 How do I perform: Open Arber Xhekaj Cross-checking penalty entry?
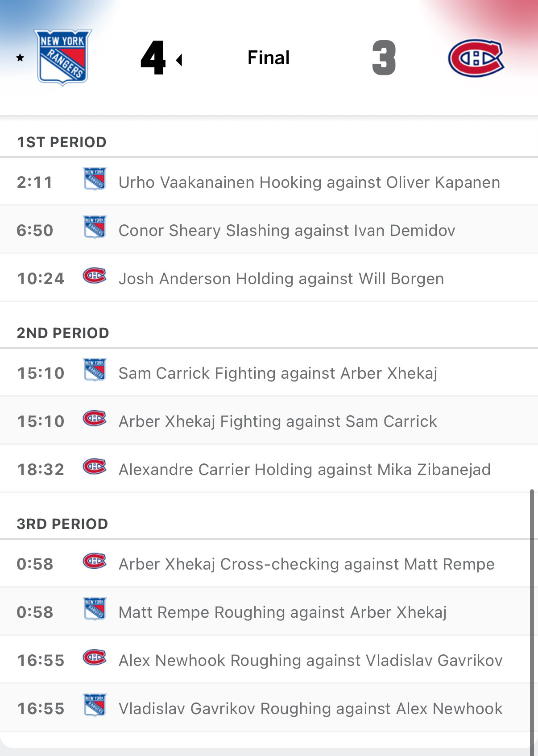pyautogui.click(x=306, y=564)
